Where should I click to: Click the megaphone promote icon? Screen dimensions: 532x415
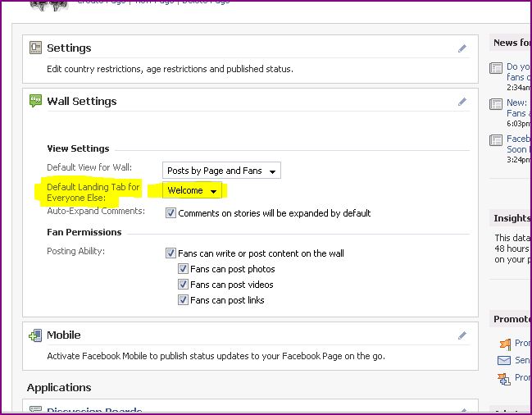[x=503, y=344]
